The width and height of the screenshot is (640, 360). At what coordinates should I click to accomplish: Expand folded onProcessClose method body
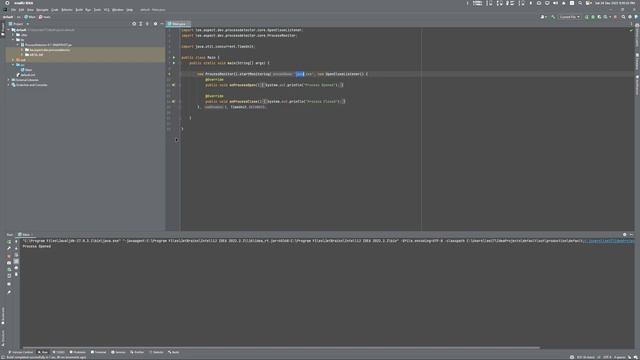265,102
